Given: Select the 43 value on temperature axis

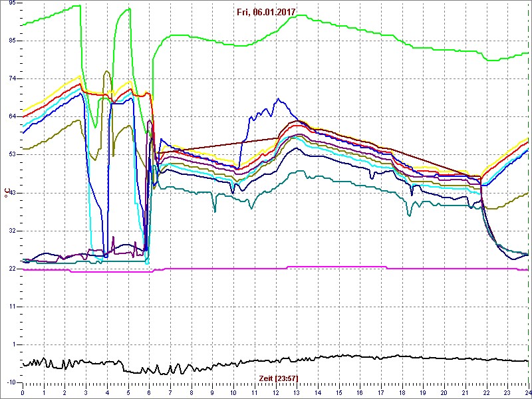Looking at the screenshot, I should coord(12,193).
